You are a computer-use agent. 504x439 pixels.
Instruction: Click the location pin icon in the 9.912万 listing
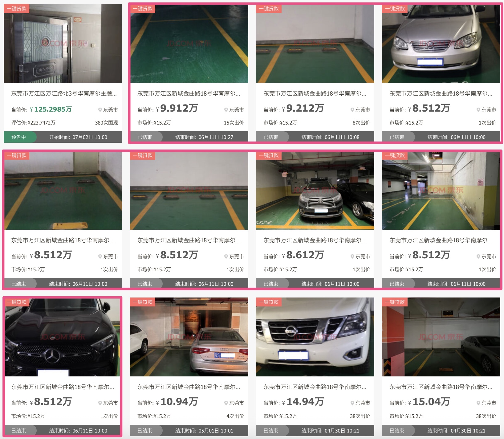point(226,110)
